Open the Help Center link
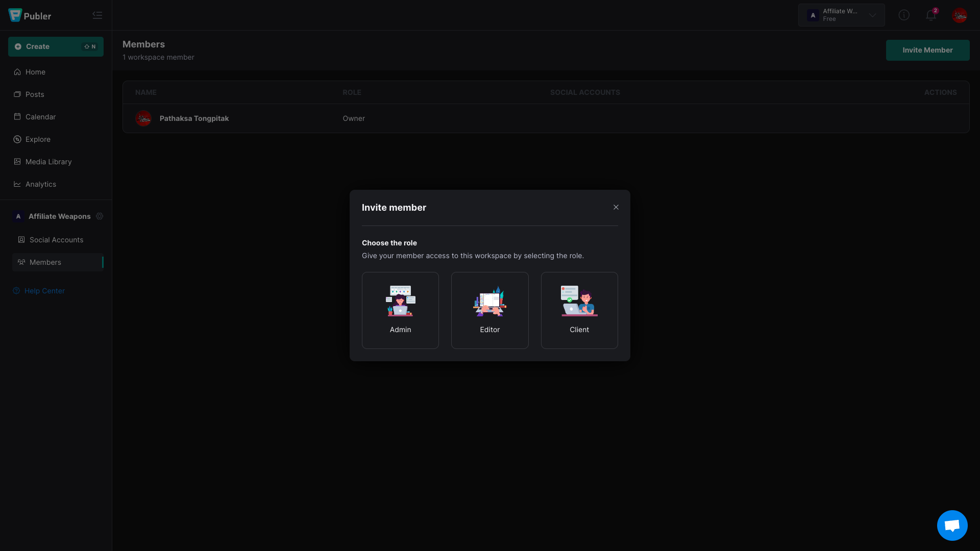The image size is (980, 551). point(44,291)
